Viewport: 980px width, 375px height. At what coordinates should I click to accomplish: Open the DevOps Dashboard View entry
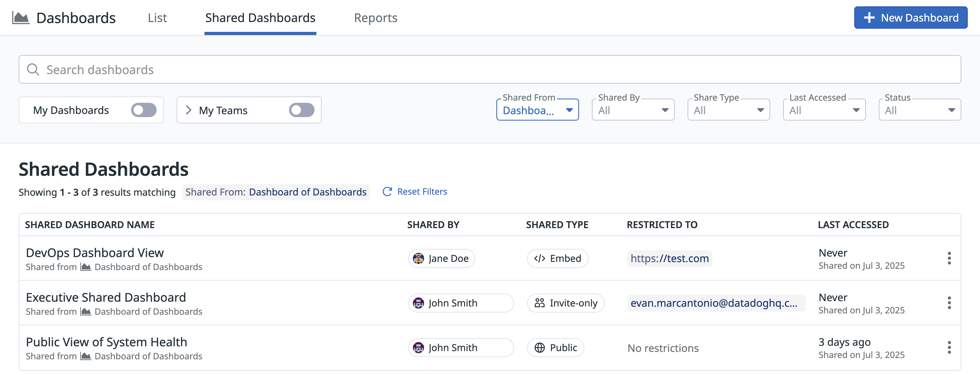click(95, 253)
